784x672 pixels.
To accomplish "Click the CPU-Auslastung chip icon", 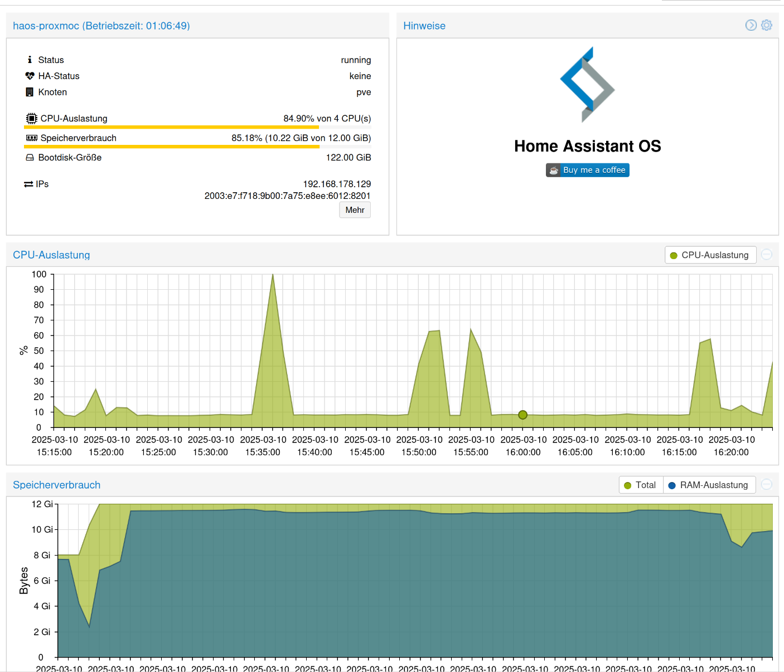I will tap(31, 118).
